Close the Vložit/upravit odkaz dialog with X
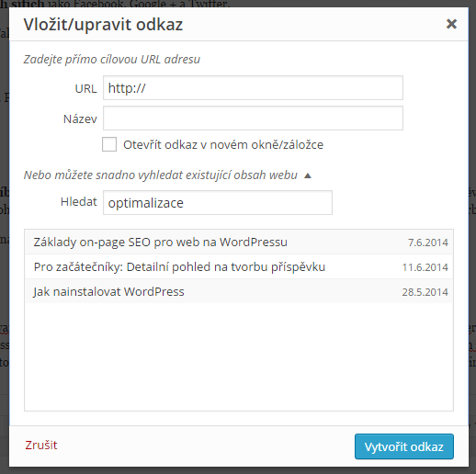This screenshot has height=474, width=476. 451,24
